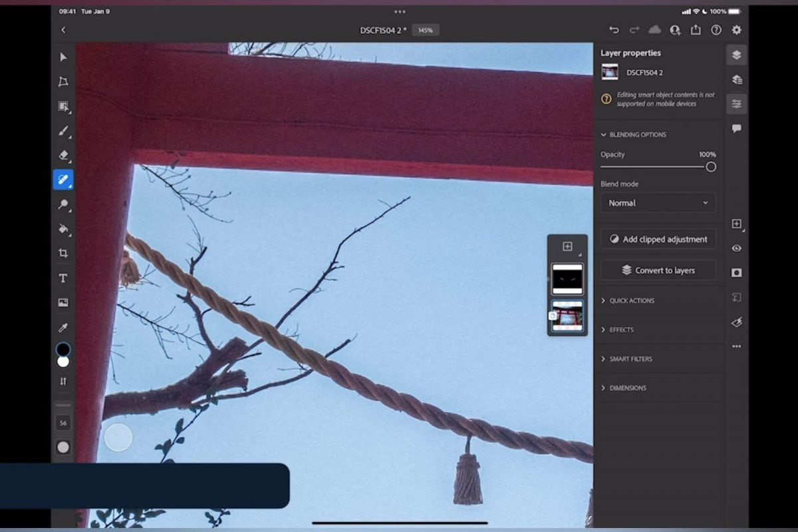Tap the smart object warning icon
Viewport: 798px width, 532px height.
pos(606,99)
